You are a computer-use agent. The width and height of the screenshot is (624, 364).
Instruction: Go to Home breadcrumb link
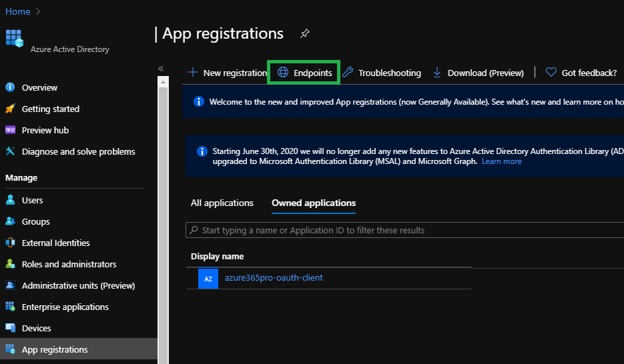tap(18, 11)
